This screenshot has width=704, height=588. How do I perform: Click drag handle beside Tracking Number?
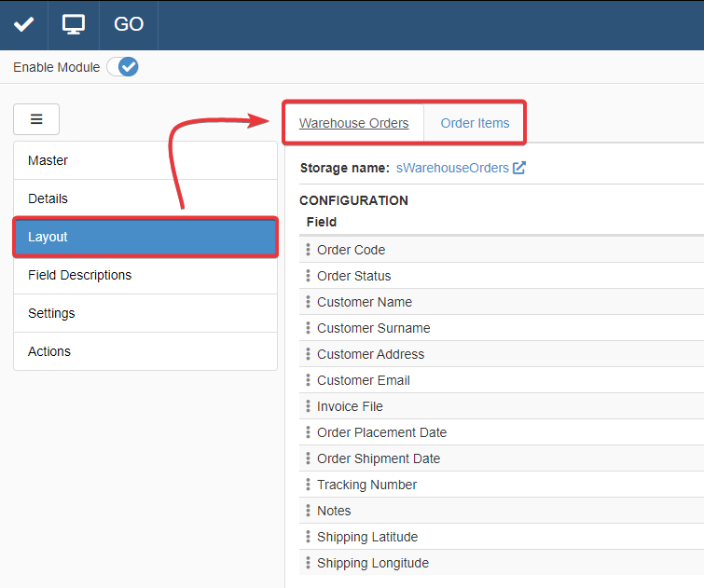(x=308, y=485)
